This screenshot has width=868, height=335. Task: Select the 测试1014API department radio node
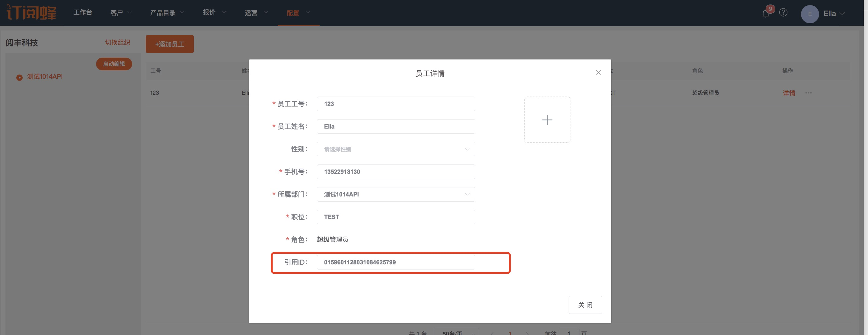click(x=20, y=78)
